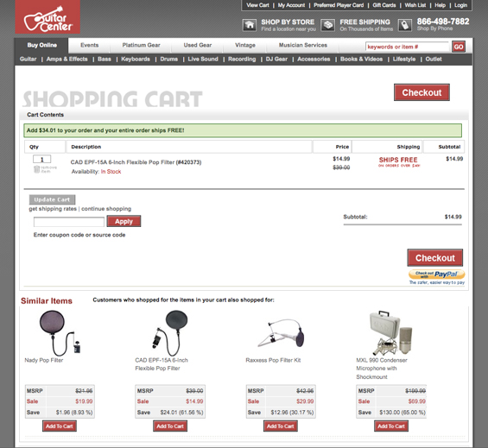The image size is (488, 448).
Task: Open the Platinum Gear tab
Action: pos(141,46)
